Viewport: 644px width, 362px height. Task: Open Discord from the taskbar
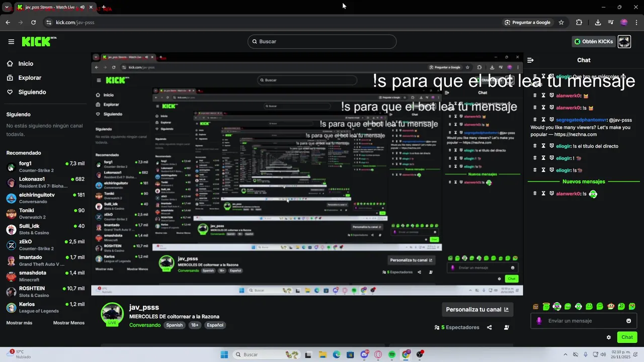click(x=364, y=354)
